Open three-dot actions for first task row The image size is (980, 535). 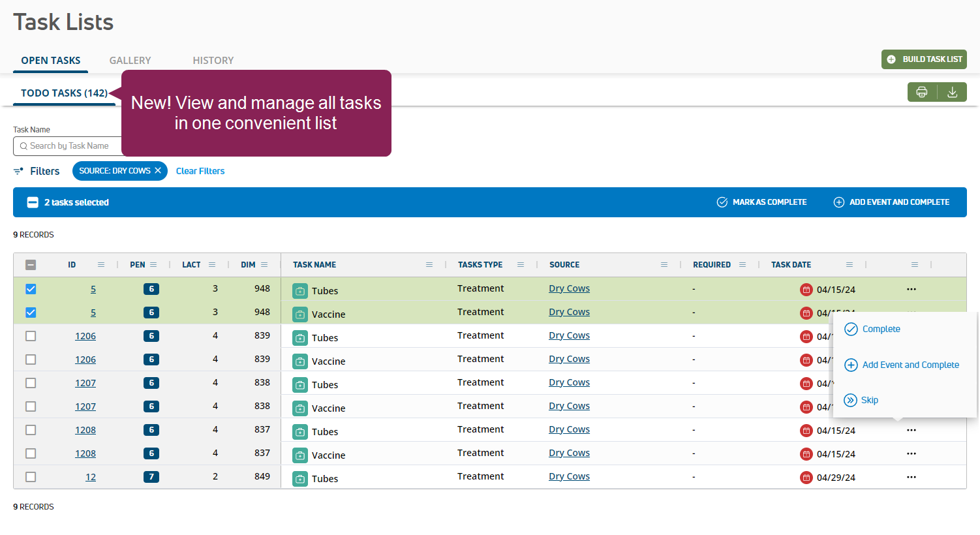911,289
